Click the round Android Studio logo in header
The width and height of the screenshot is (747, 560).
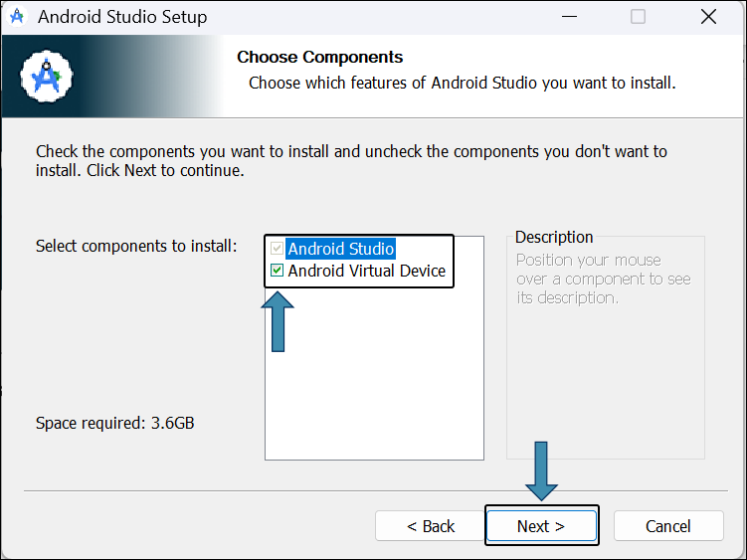coord(46,77)
